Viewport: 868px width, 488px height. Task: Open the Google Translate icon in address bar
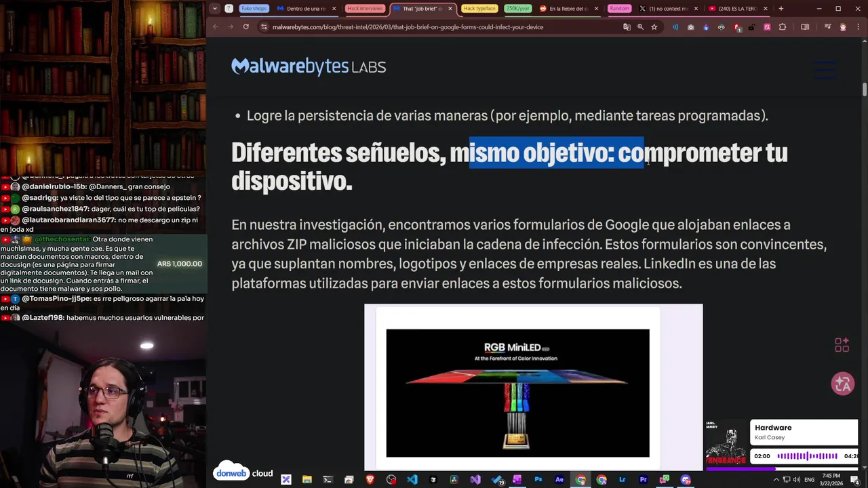627,27
